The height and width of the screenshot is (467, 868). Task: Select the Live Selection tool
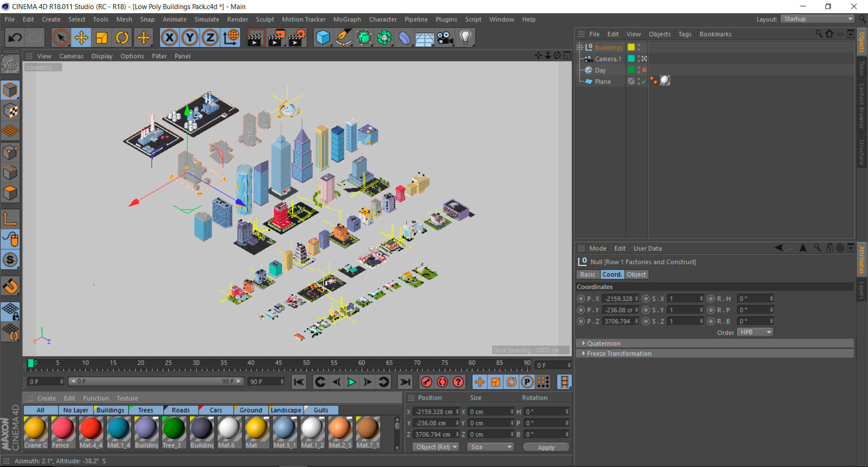pos(61,38)
